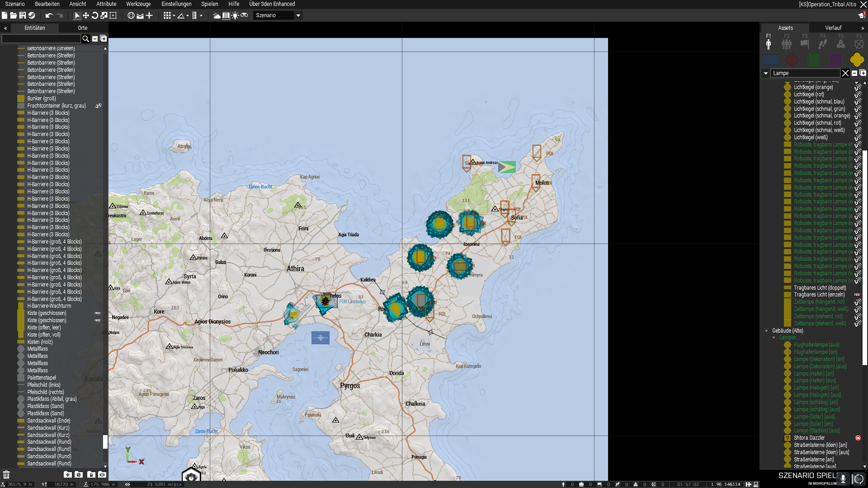Open the markers asset mode (F6)

[859, 44]
